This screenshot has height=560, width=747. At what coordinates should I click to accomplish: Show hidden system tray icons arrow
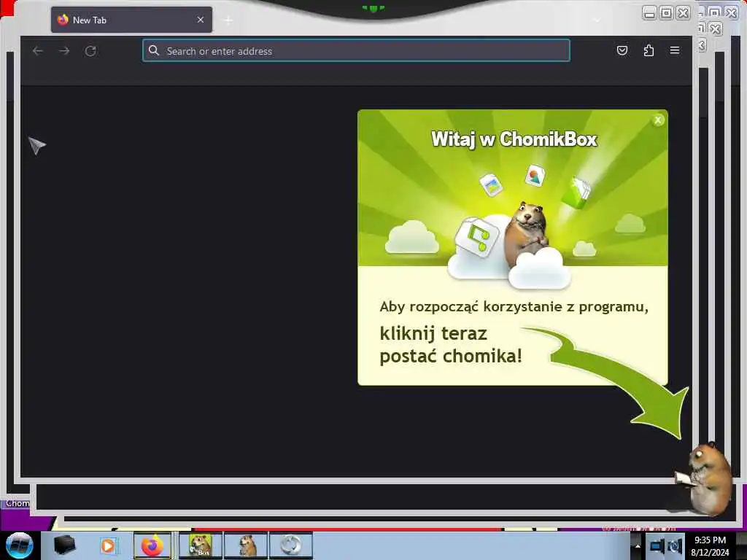[x=638, y=546]
